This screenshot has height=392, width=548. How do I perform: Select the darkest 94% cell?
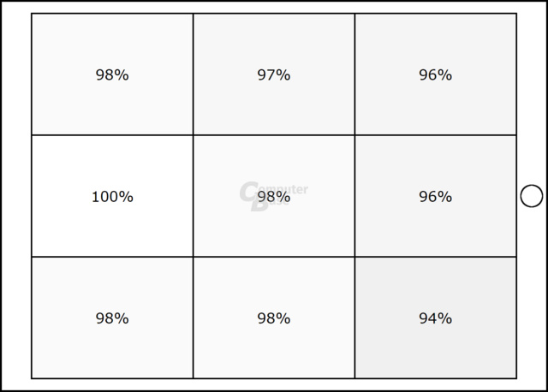click(436, 318)
